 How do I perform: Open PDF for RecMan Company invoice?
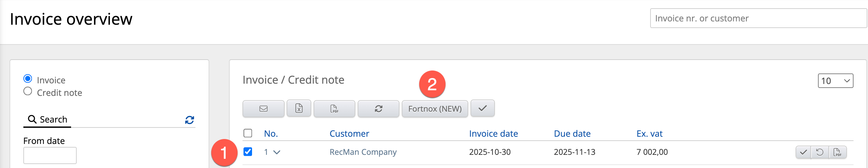(x=837, y=152)
